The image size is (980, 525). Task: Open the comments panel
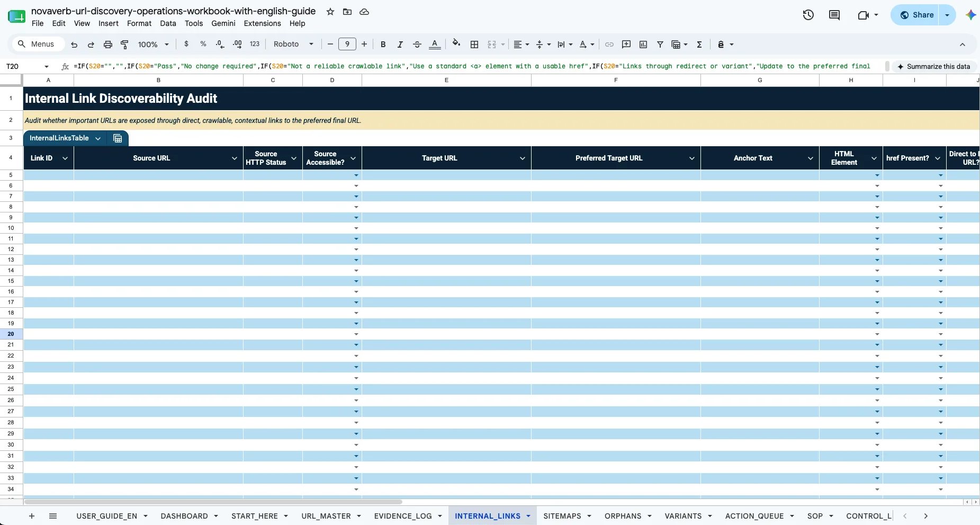coord(834,15)
